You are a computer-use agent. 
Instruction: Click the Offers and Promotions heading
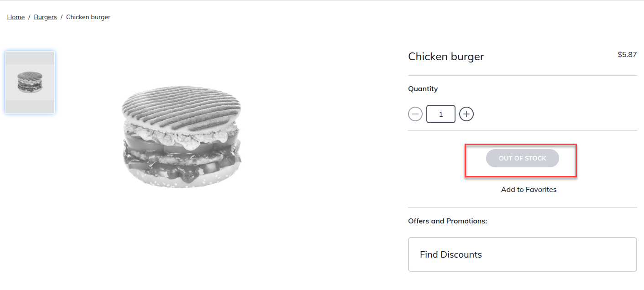coord(447,221)
